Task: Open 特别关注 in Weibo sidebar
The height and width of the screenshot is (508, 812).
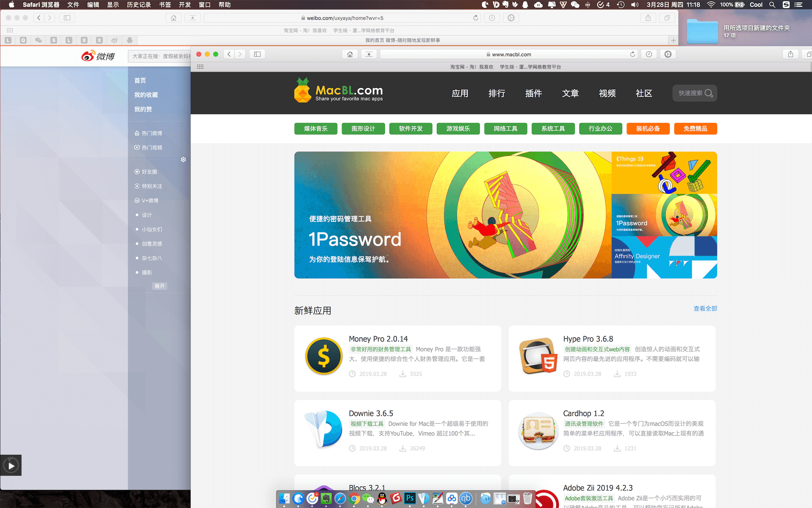Action: (x=148, y=186)
